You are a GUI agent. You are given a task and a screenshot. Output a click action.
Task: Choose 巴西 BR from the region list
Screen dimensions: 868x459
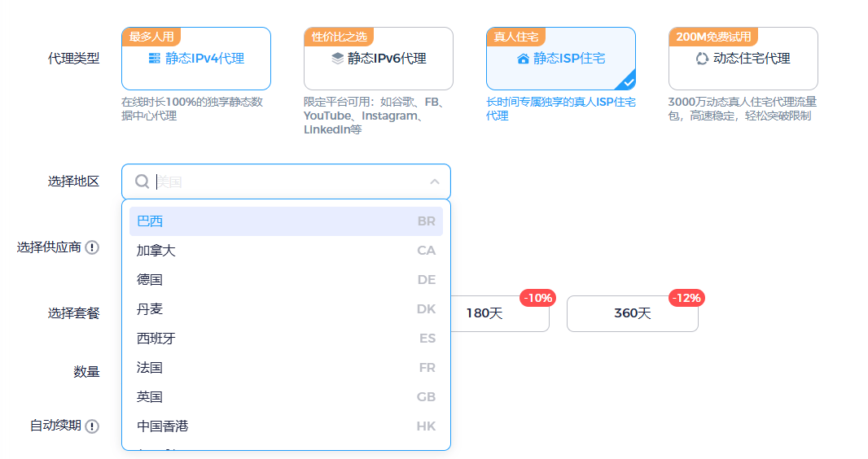pos(286,221)
